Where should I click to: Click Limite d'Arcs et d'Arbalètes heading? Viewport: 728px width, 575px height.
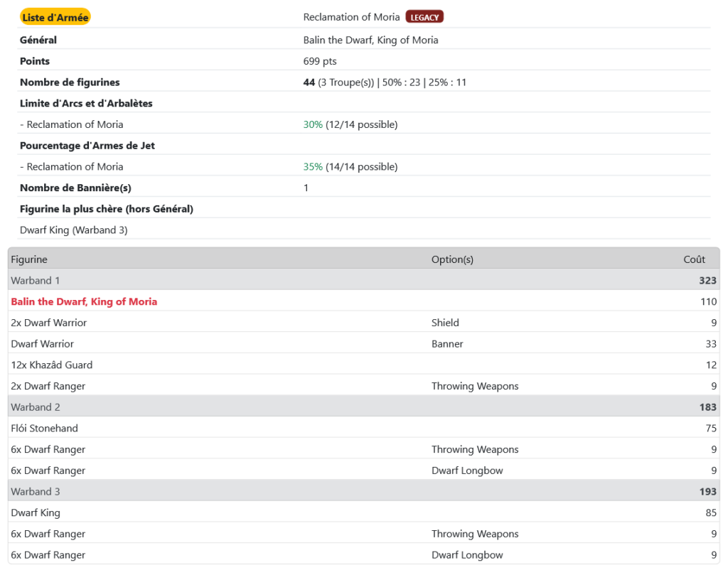point(86,104)
